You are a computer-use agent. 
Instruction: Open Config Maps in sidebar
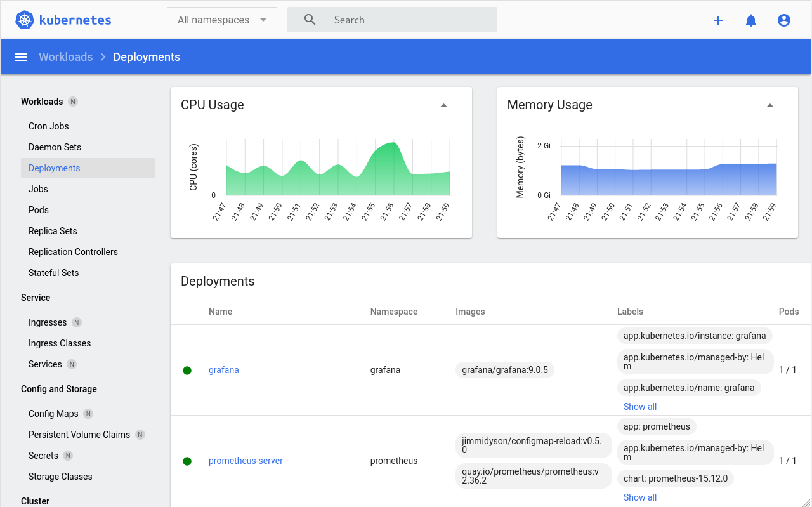53,414
